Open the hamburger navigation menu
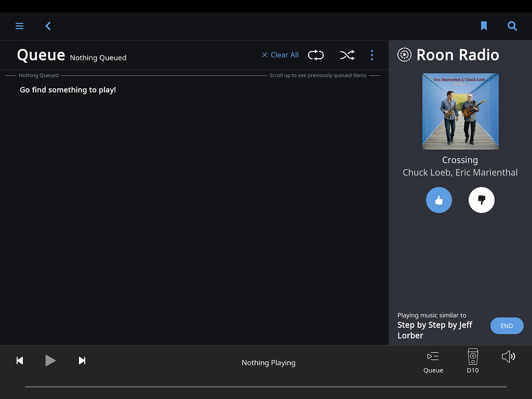This screenshot has width=532, height=399. [19, 26]
